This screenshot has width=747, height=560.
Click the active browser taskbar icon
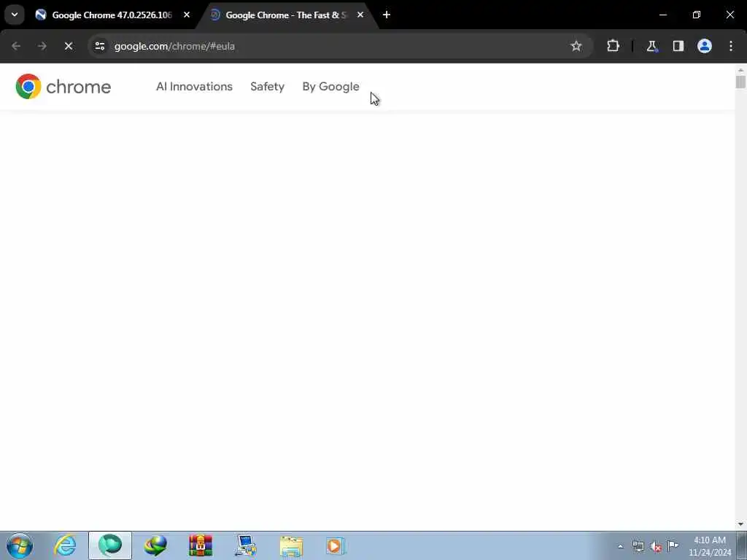coord(110,545)
